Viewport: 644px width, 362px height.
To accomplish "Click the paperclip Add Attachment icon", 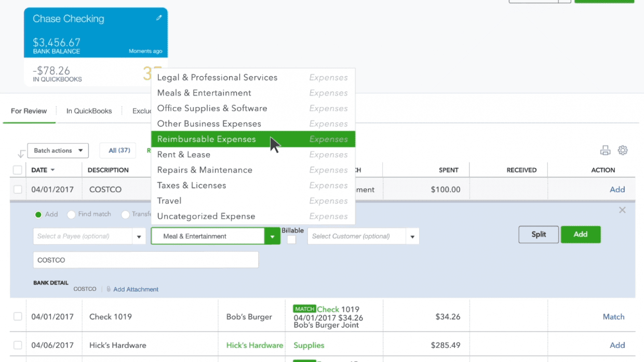I will [109, 289].
